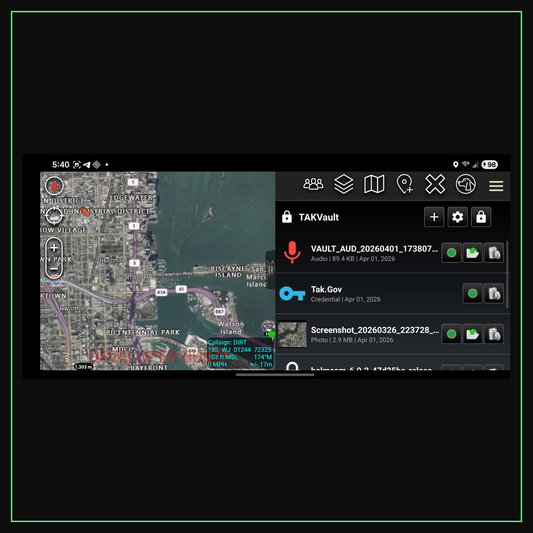This screenshot has height=533, width=533.
Task: Lock the vault with padlock button
Action: tap(481, 217)
